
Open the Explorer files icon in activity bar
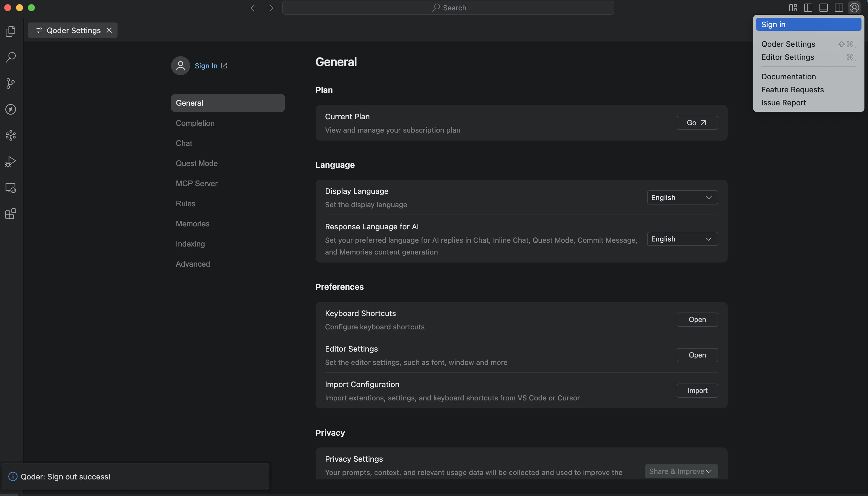point(11,31)
